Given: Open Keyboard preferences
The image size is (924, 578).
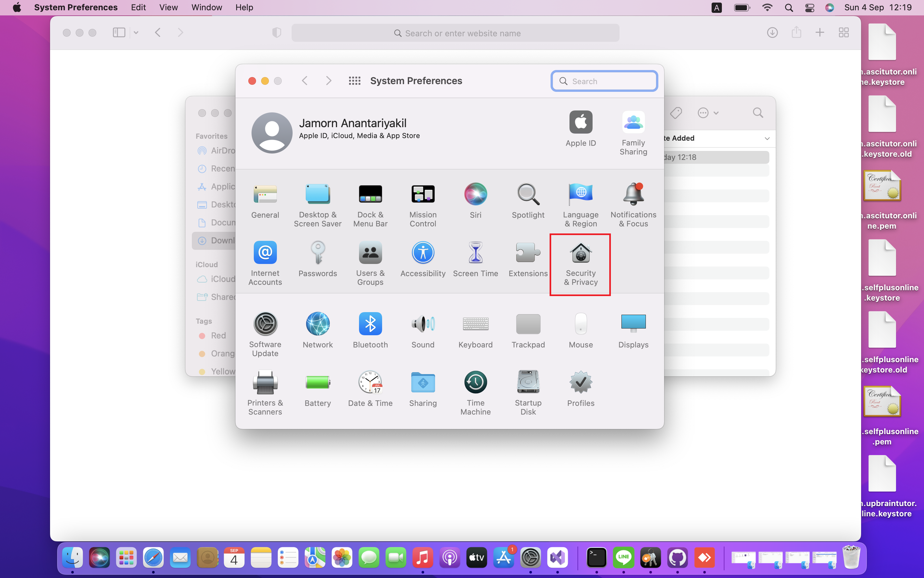Looking at the screenshot, I should (x=475, y=331).
